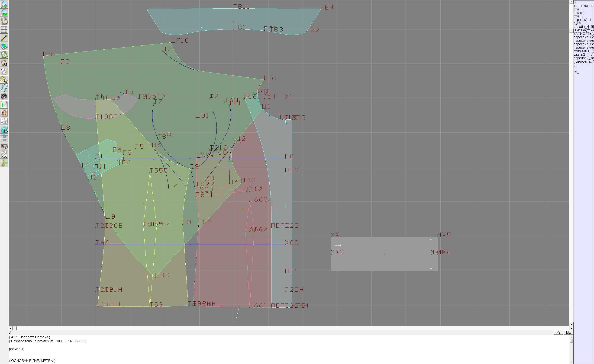594x364 pixels.
Task: Open the 3D view icon
Action: tap(4, 130)
